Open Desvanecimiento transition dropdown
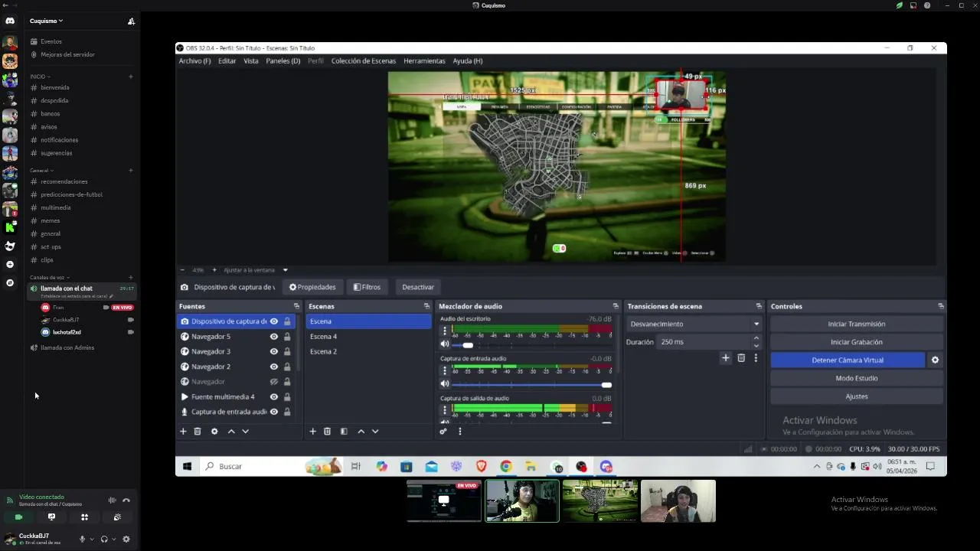The image size is (980, 551). tap(694, 324)
